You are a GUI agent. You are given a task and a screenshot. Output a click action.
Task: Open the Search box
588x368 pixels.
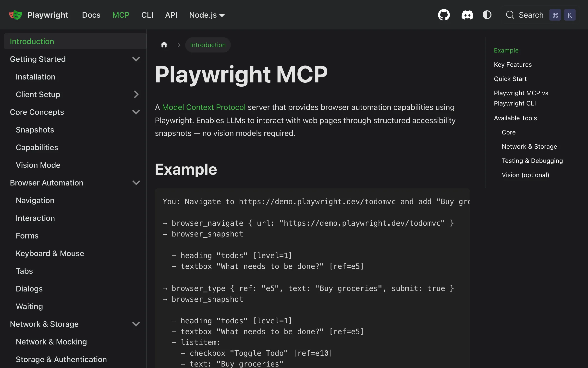click(540, 15)
